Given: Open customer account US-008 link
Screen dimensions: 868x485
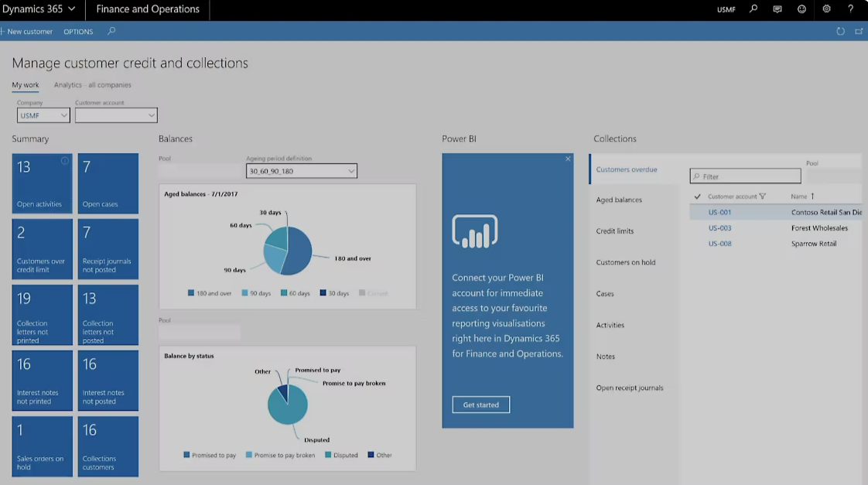Looking at the screenshot, I should [x=719, y=244].
